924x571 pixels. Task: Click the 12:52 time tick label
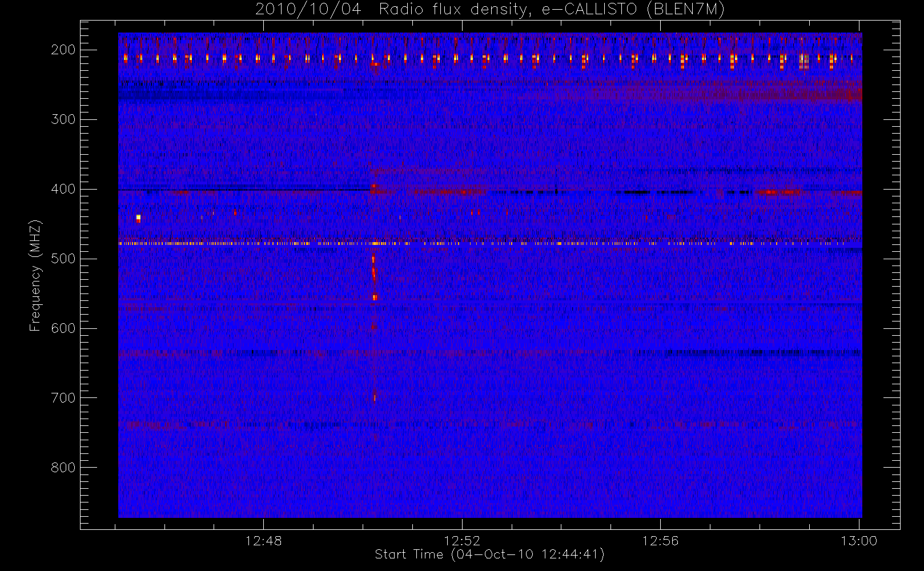point(462,541)
